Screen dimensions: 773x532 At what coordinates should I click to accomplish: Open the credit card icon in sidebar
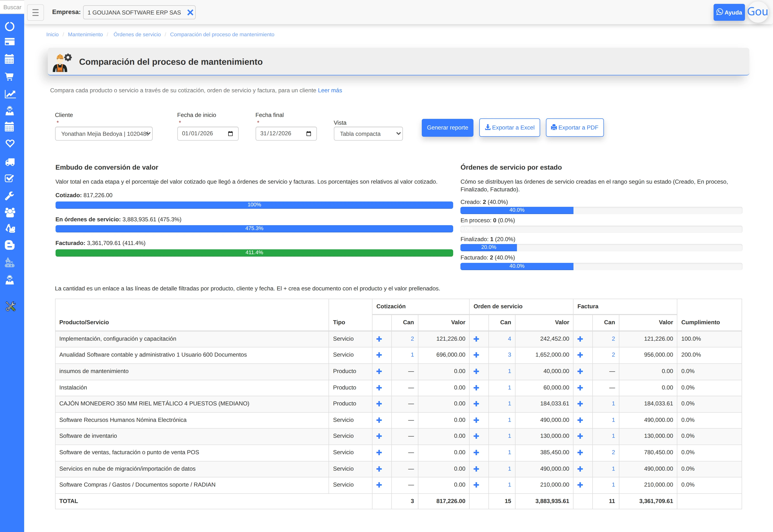10,42
